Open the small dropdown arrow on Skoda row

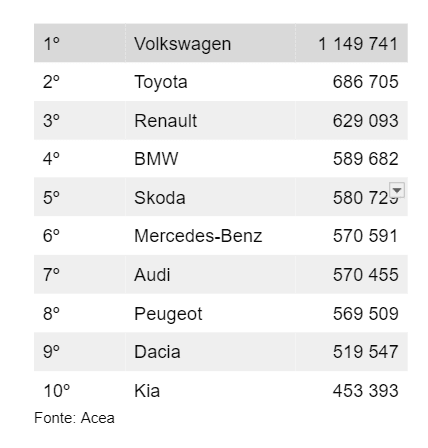[397, 190]
